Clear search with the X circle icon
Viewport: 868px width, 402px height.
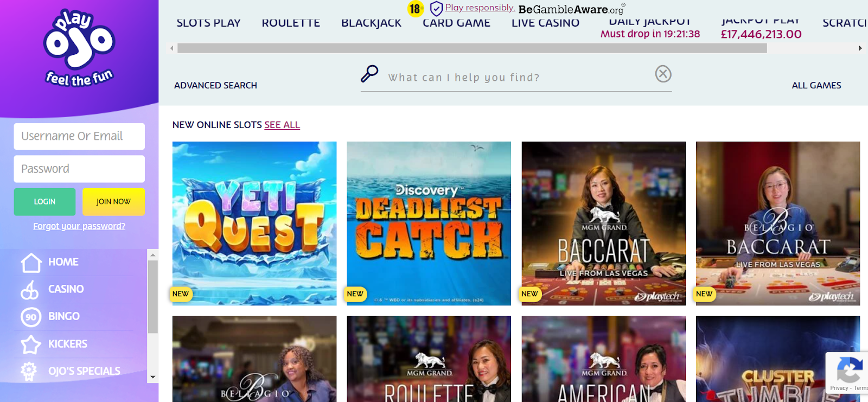click(663, 73)
